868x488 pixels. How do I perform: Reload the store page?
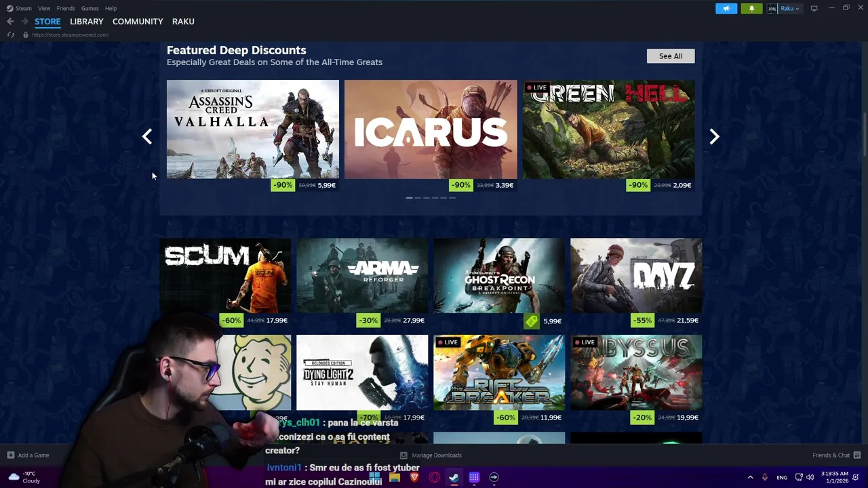coord(11,35)
